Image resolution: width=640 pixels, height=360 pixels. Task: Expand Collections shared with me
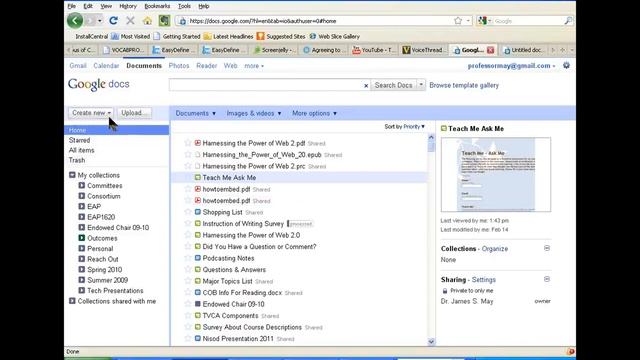[72, 301]
